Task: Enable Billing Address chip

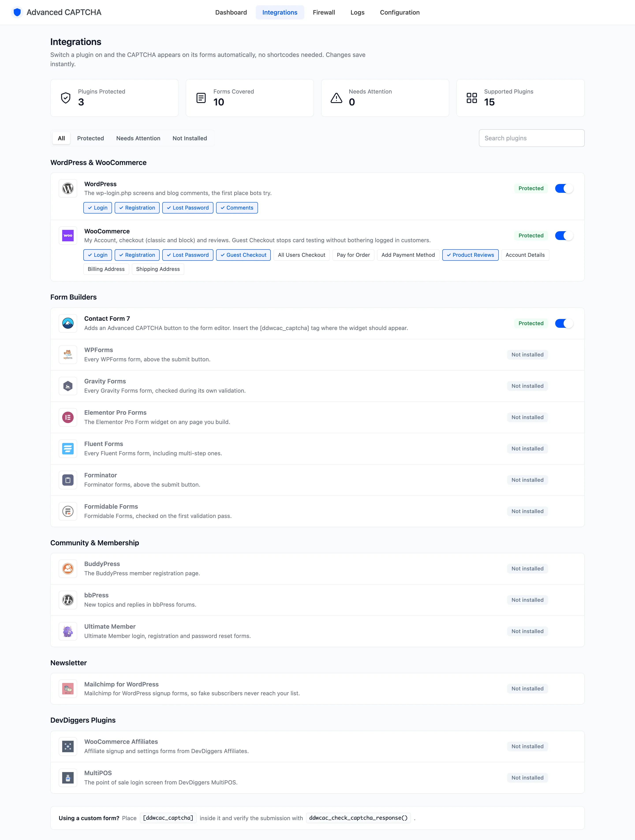Action: (x=106, y=269)
